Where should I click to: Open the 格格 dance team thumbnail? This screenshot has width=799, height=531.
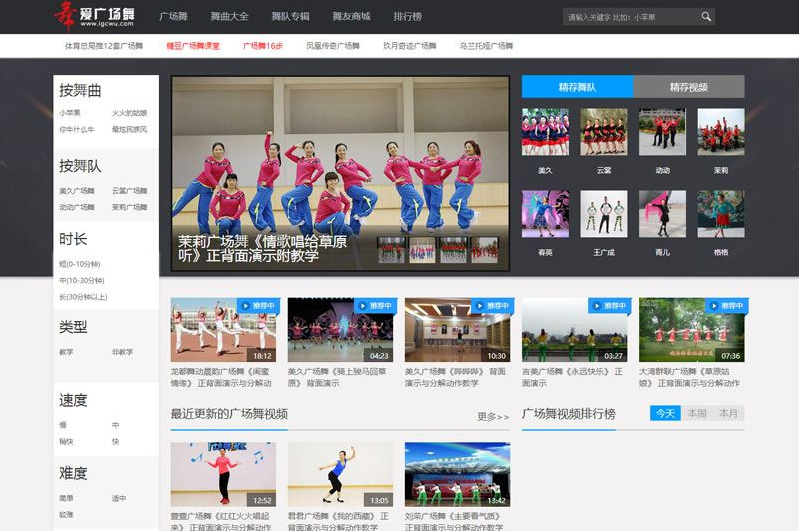click(721, 214)
